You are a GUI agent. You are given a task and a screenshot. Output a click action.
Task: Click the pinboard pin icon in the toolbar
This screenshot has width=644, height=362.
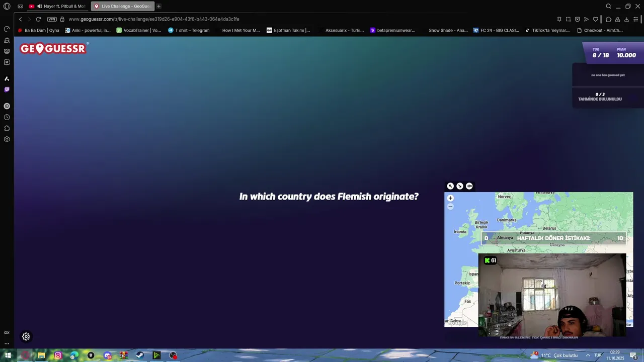[x=559, y=19]
